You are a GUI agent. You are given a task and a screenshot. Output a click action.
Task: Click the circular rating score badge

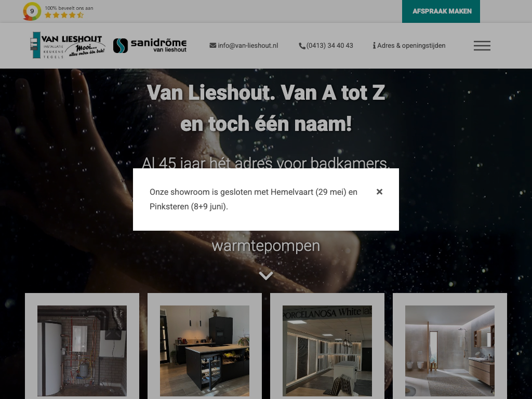coord(32,11)
